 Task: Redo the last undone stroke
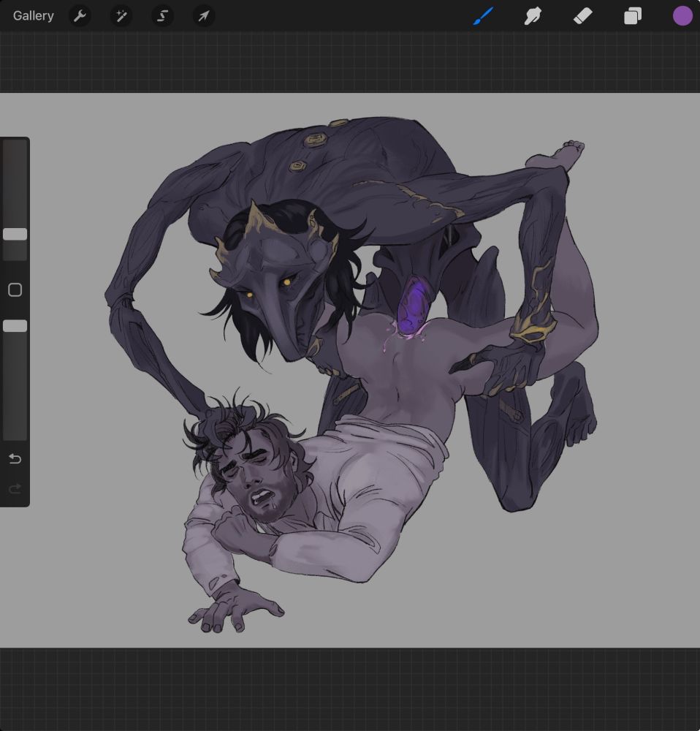[15, 488]
